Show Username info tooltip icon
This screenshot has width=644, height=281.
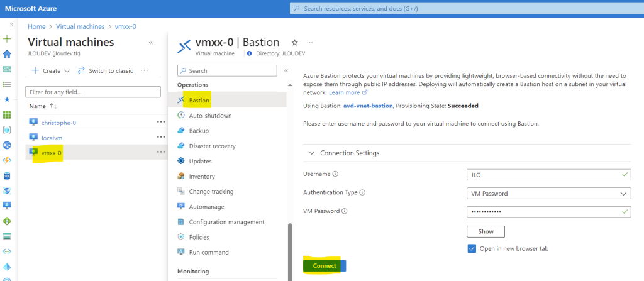click(335, 174)
